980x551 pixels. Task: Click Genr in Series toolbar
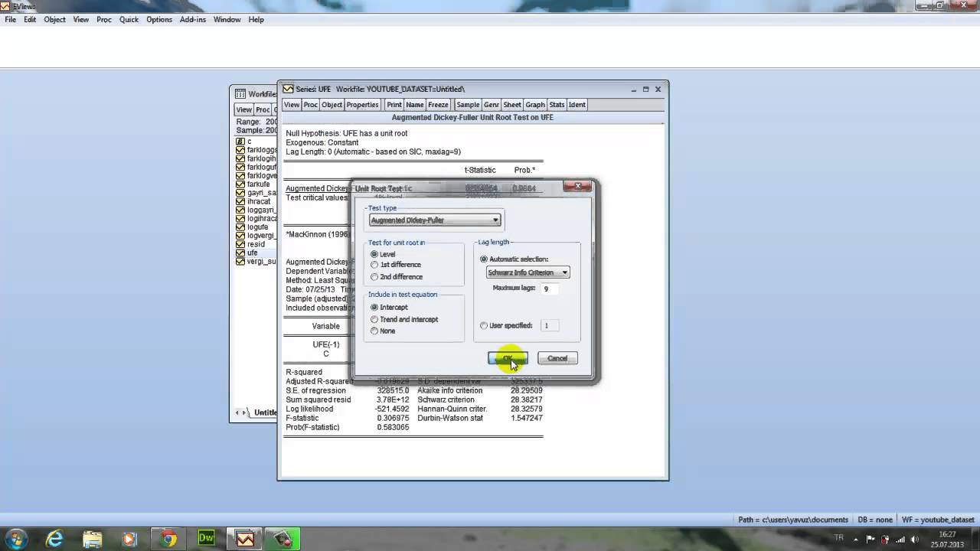pyautogui.click(x=492, y=105)
